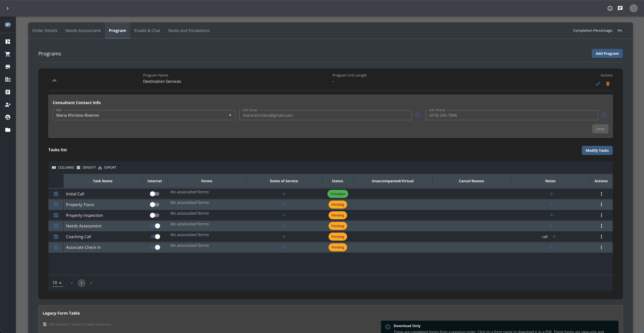Open the chat messages icon in top bar
644x333 pixels.
point(620,8)
